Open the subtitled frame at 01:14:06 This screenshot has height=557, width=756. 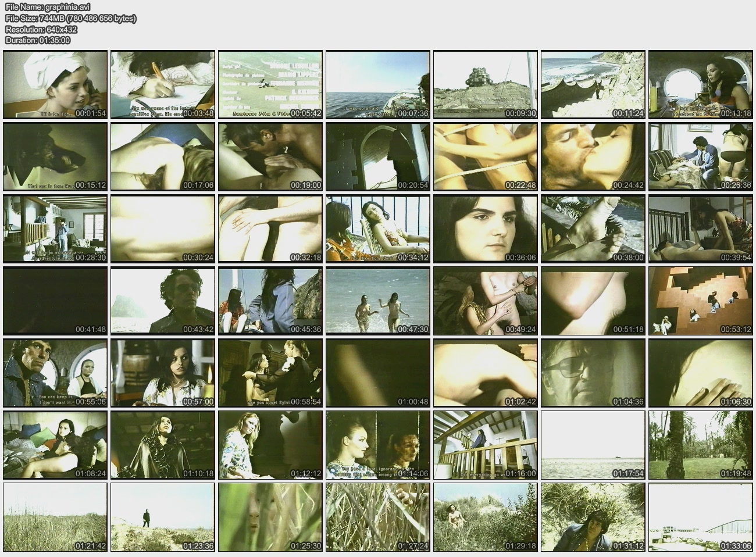[x=378, y=445]
